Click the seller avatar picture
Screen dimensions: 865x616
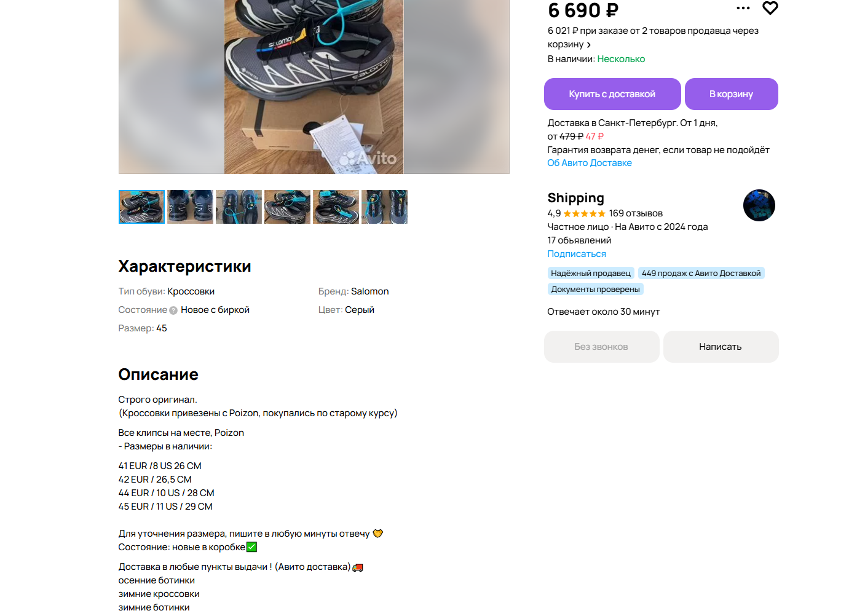pyautogui.click(x=759, y=205)
